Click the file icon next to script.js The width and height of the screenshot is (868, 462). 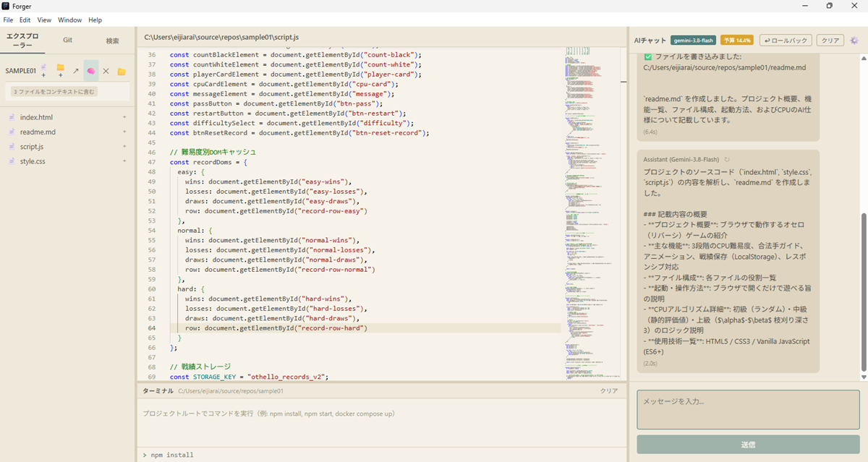point(12,147)
